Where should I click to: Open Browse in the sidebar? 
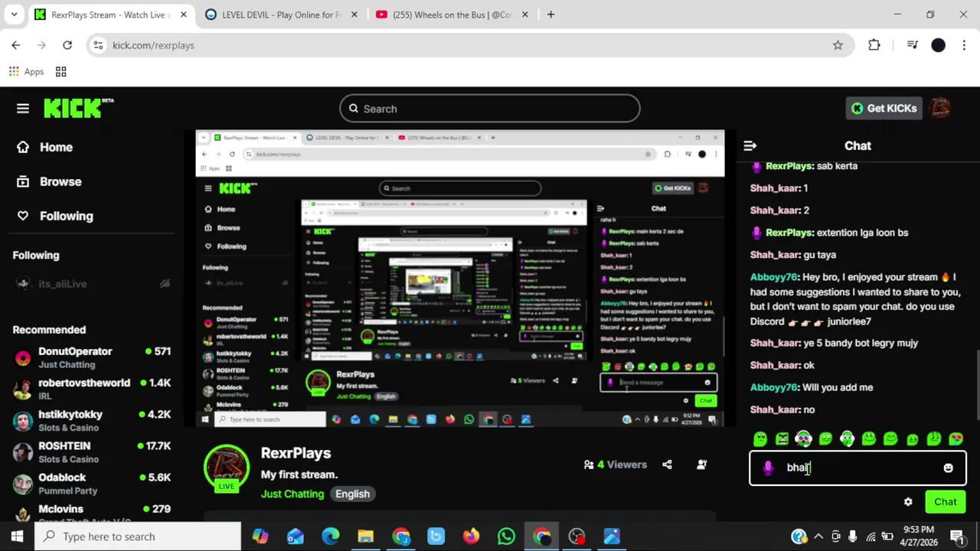(x=49, y=181)
